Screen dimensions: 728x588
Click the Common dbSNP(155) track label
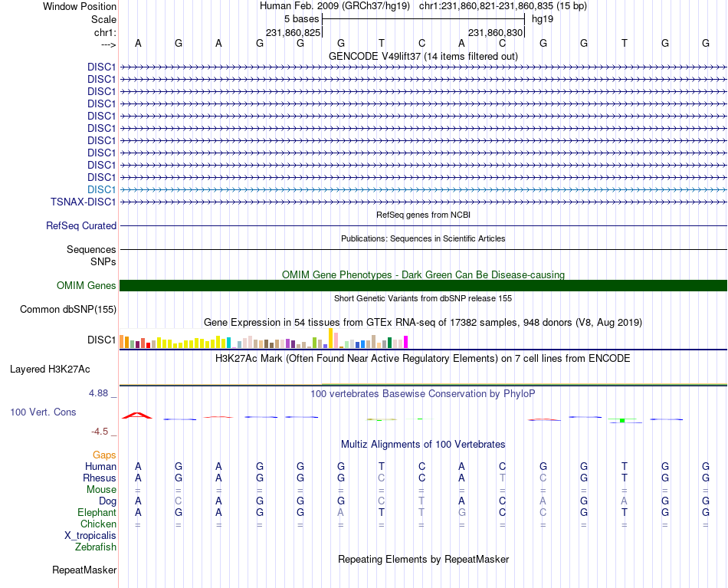[68, 309]
